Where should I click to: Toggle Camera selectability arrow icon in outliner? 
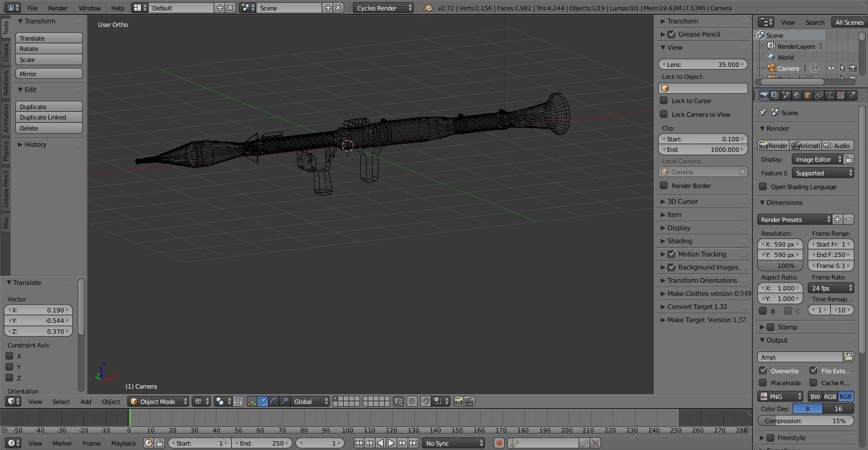click(842, 69)
